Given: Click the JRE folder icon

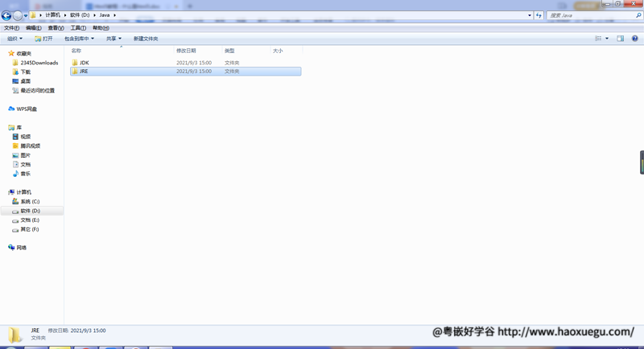Looking at the screenshot, I should coord(75,72).
